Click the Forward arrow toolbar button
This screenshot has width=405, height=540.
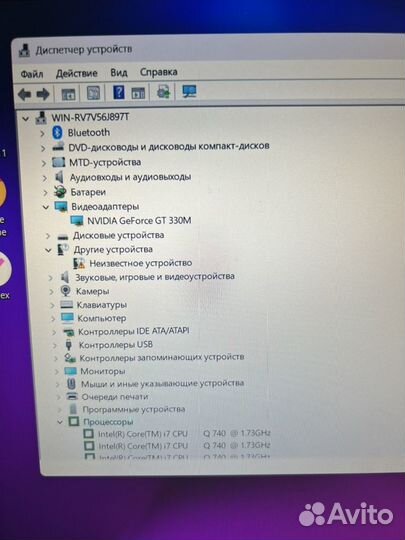[x=43, y=94]
